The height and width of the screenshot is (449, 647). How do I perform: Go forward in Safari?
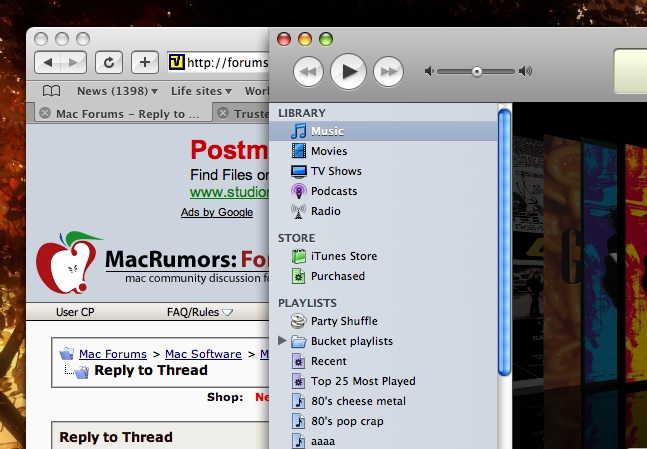pos(73,62)
